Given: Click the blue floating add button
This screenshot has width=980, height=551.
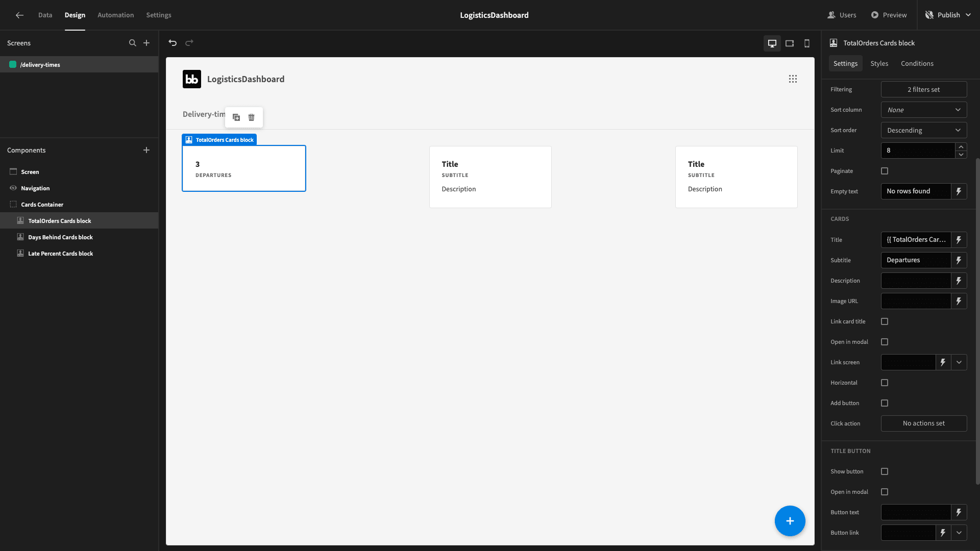Looking at the screenshot, I should [x=790, y=521].
